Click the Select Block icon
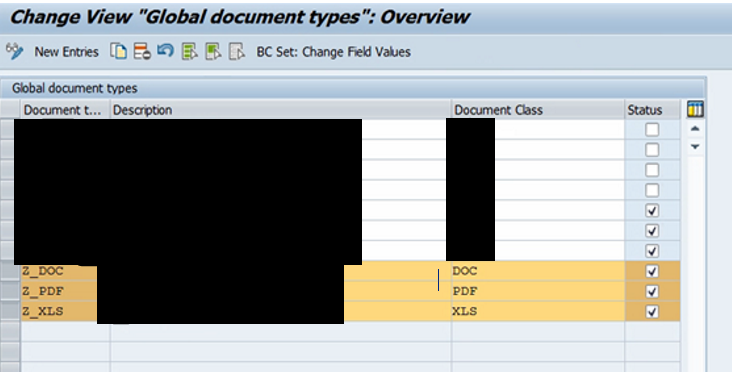 213,51
